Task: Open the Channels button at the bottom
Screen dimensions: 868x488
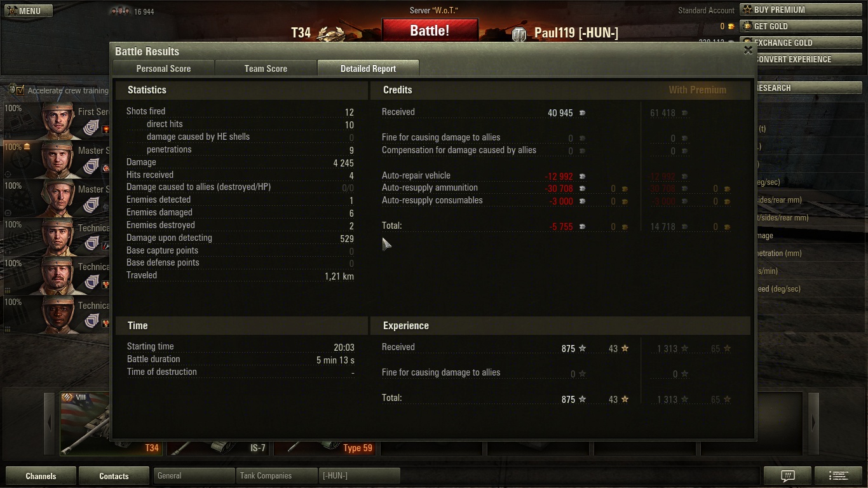Action: (41, 476)
